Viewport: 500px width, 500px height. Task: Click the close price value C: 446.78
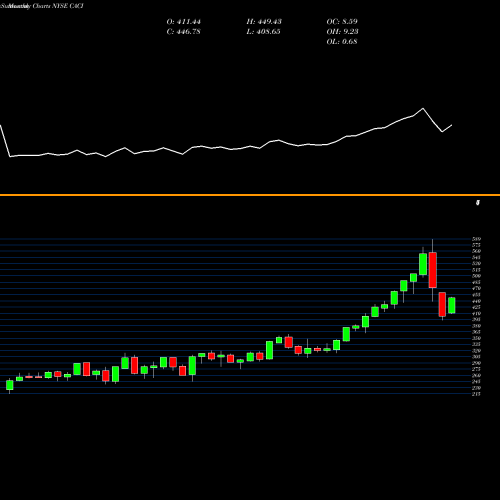(x=184, y=32)
